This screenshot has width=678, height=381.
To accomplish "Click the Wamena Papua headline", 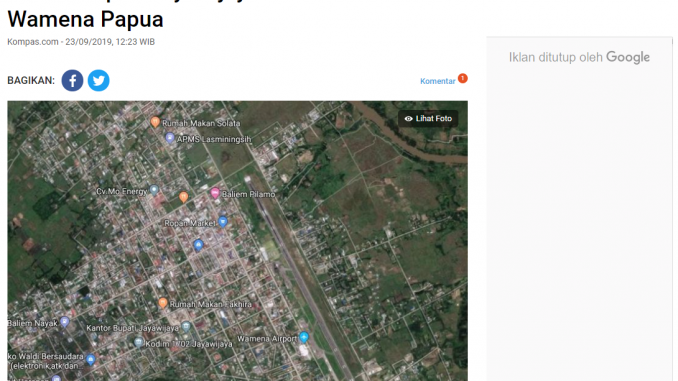I will [x=85, y=19].
